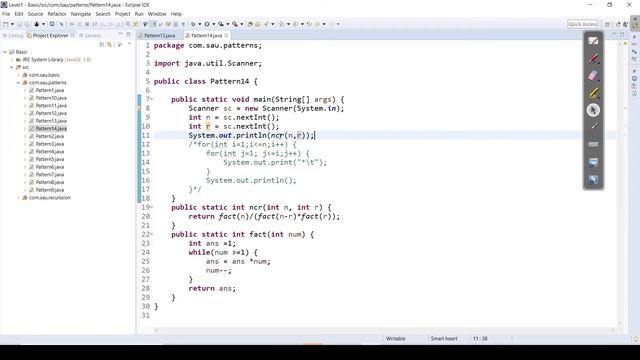
Task: Open the Help menu
Action: click(x=176, y=14)
